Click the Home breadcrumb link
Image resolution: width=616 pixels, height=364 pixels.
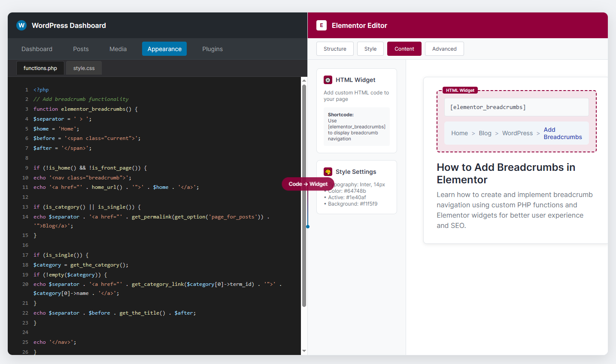click(459, 133)
